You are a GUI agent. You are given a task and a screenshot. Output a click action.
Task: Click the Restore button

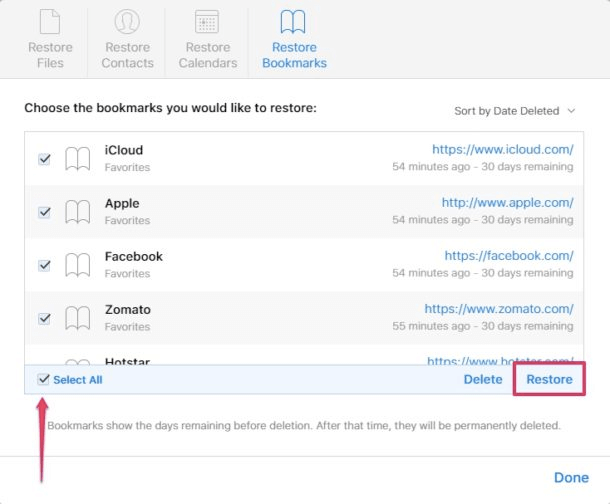pos(549,379)
